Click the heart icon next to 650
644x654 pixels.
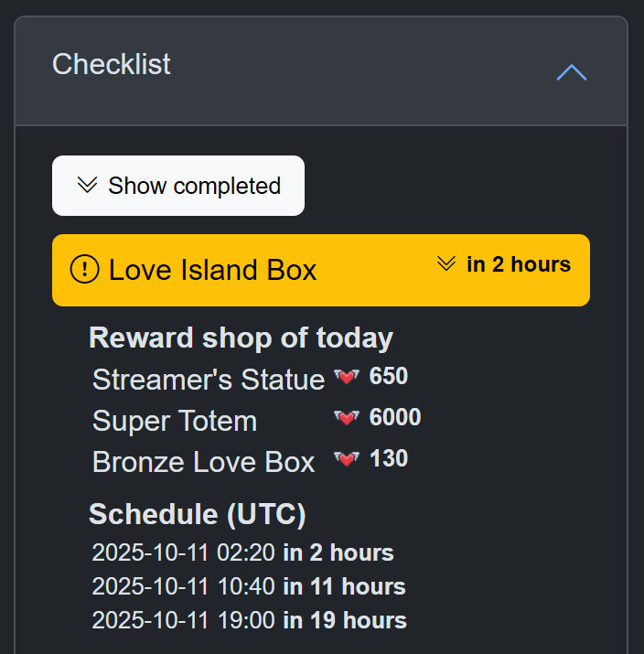[347, 377]
